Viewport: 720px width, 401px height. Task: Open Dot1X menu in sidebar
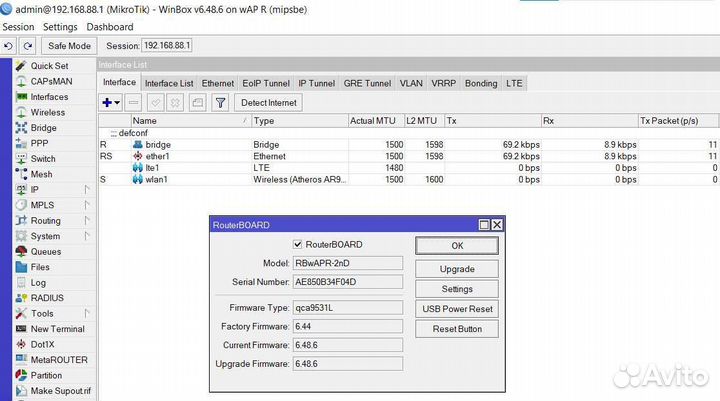tap(42, 344)
